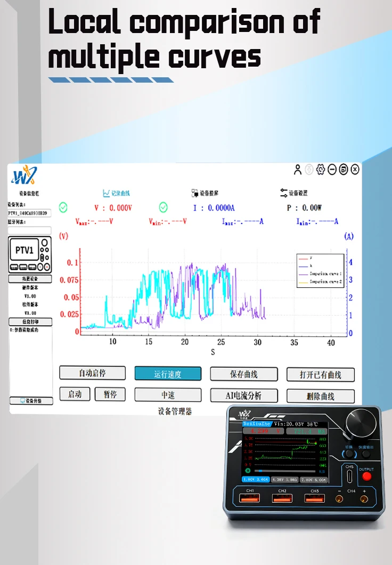Screen dimensions: 392x565
Task: Click the user account icon
Action: pyautogui.click(x=297, y=170)
